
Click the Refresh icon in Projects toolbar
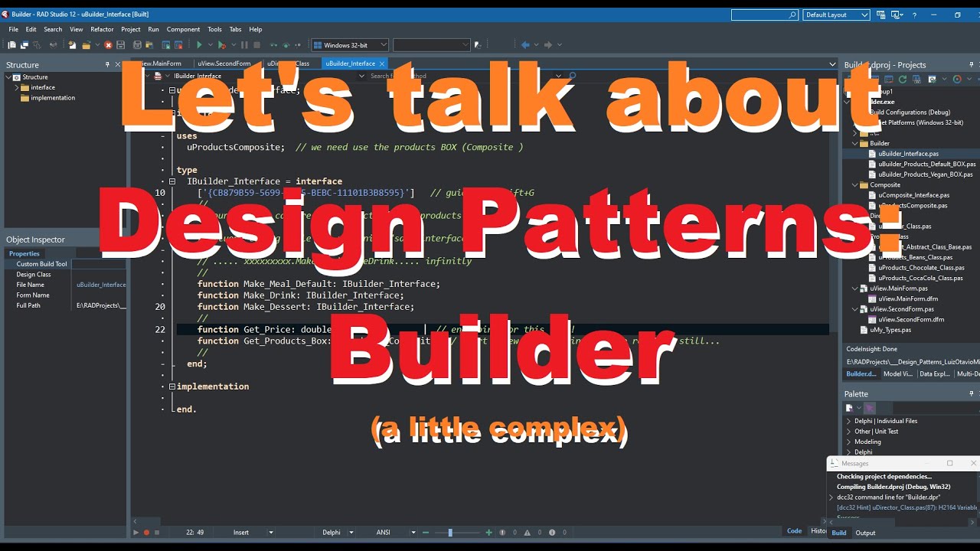point(903,79)
